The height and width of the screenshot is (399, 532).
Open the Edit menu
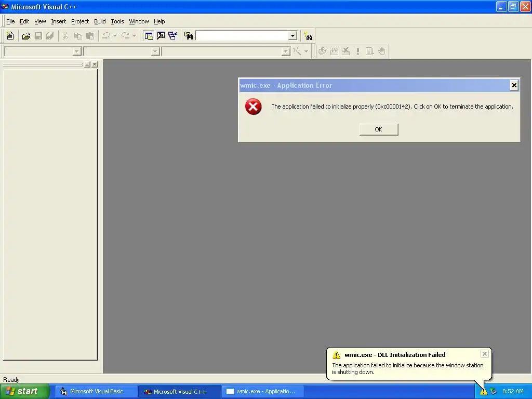[24, 21]
